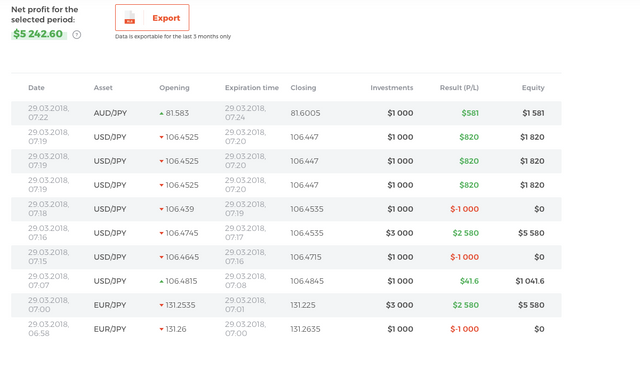Click the Investments column header
Screen dimensions: 640x387
(392, 88)
